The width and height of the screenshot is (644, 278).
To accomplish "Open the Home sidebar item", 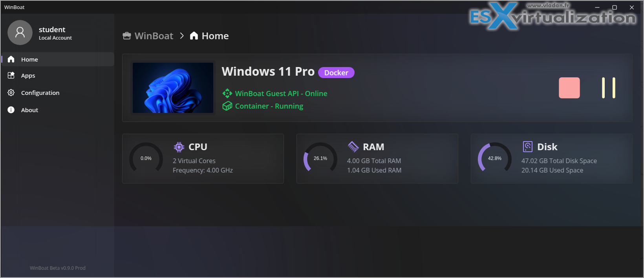I will (x=29, y=60).
